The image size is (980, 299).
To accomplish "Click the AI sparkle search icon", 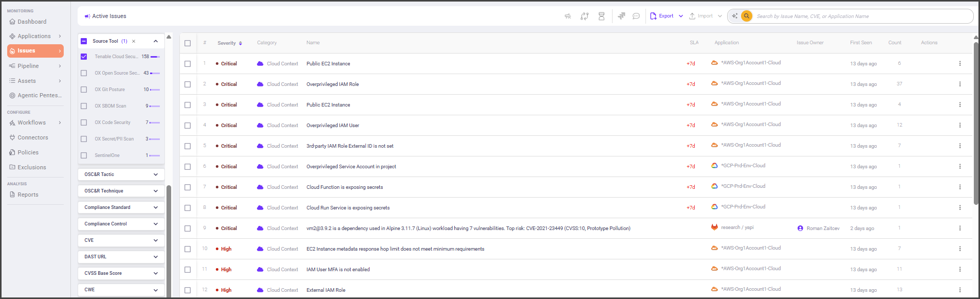I will [735, 16].
